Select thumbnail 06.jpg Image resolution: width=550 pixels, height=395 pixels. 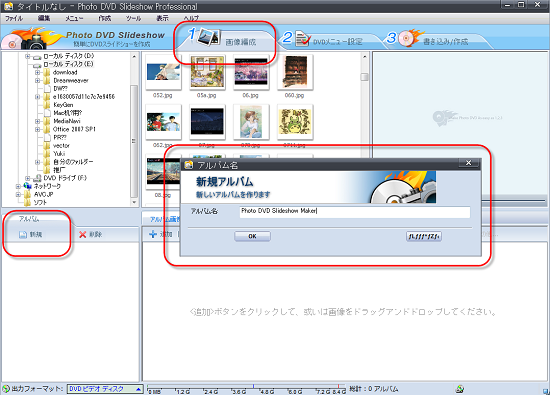coord(251,73)
